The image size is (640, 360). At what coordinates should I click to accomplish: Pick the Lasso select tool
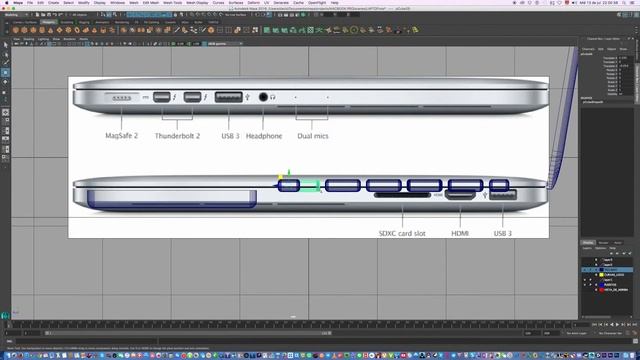(x=5, y=54)
